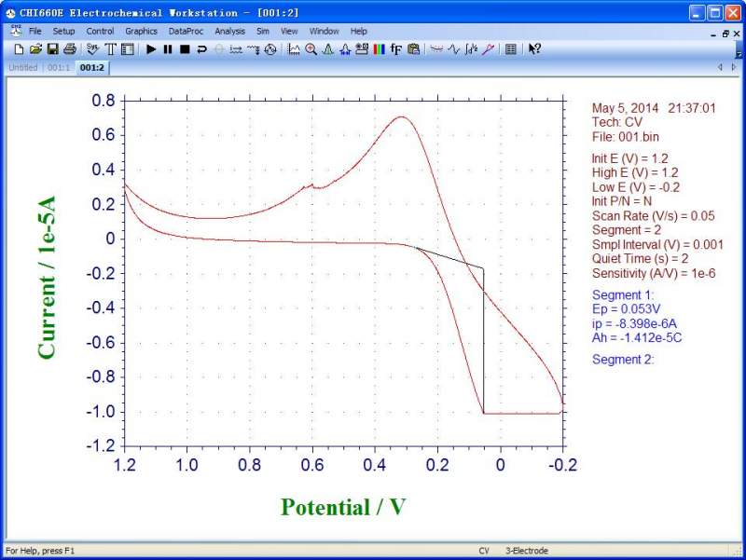Click the 'Sensitivity (A/V) = 1e-6' text
Screen dimensions: 746x560
[x=654, y=273]
